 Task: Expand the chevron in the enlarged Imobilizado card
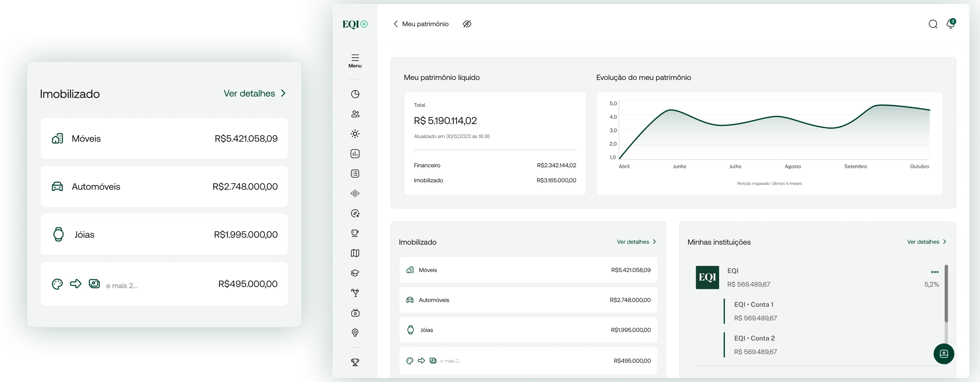pos(283,93)
